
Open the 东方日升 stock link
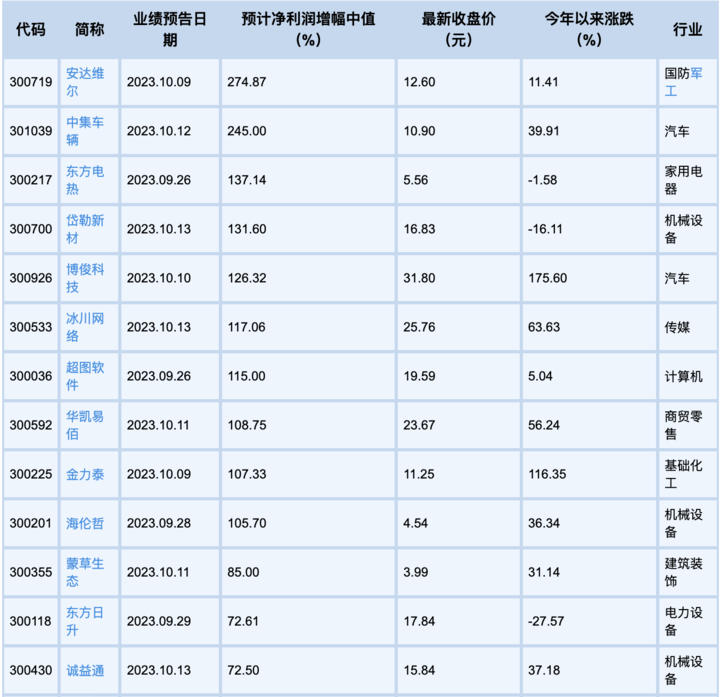85,621
